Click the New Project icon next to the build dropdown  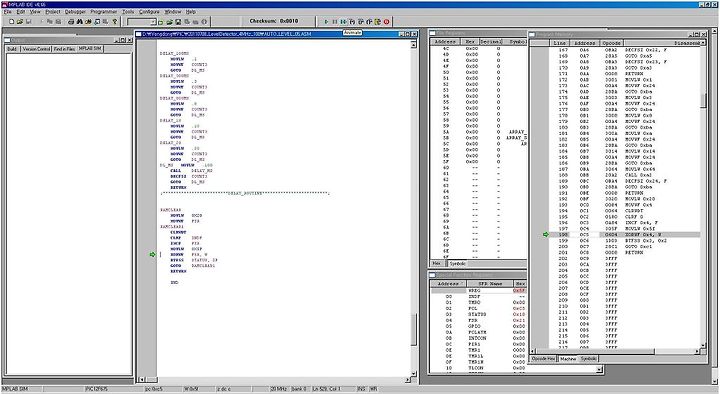[161, 22]
